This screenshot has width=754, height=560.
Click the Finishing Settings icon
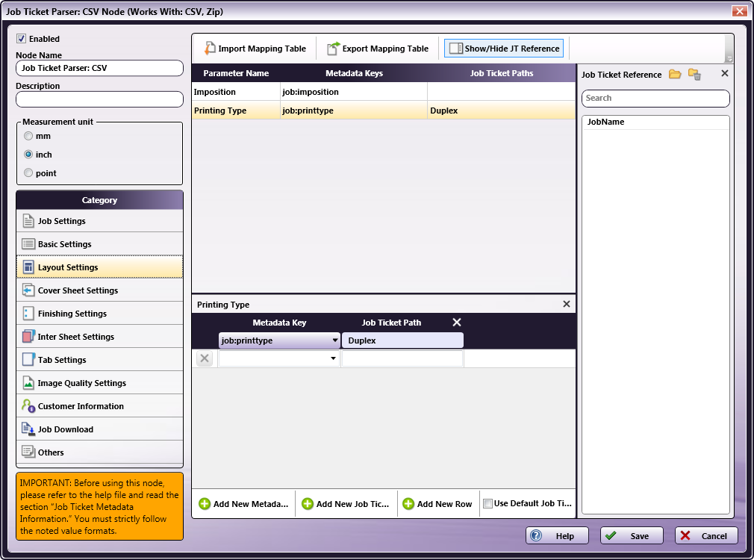tap(28, 313)
